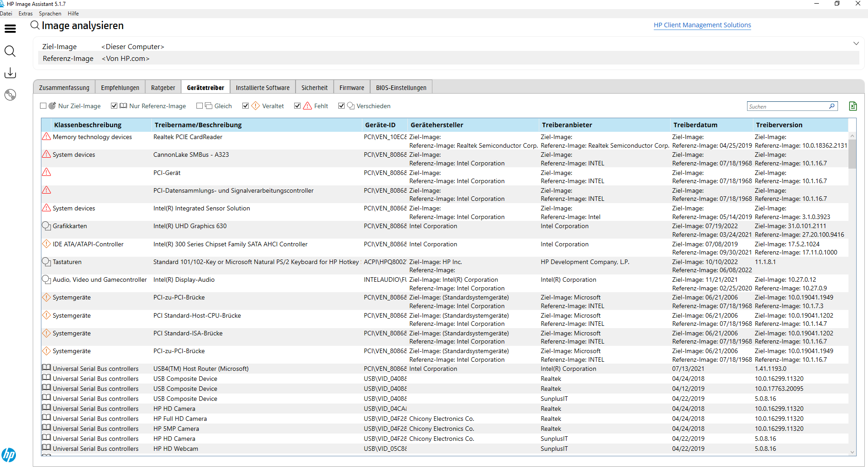Viewport: 868px width, 469px height.
Task: Select the Gerätetreiber tab
Action: coord(206,87)
